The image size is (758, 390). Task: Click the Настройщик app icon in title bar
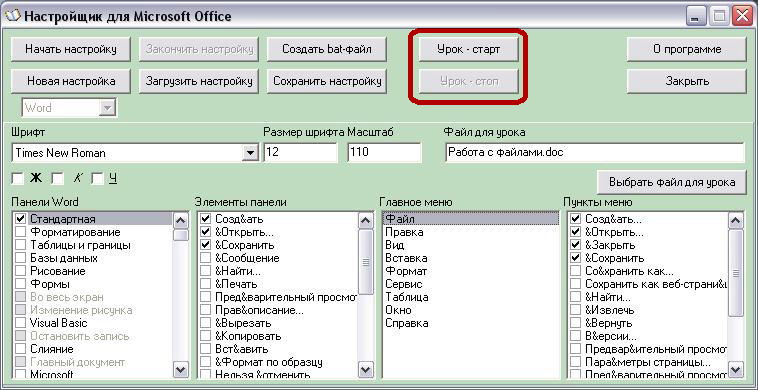pyautogui.click(x=12, y=16)
